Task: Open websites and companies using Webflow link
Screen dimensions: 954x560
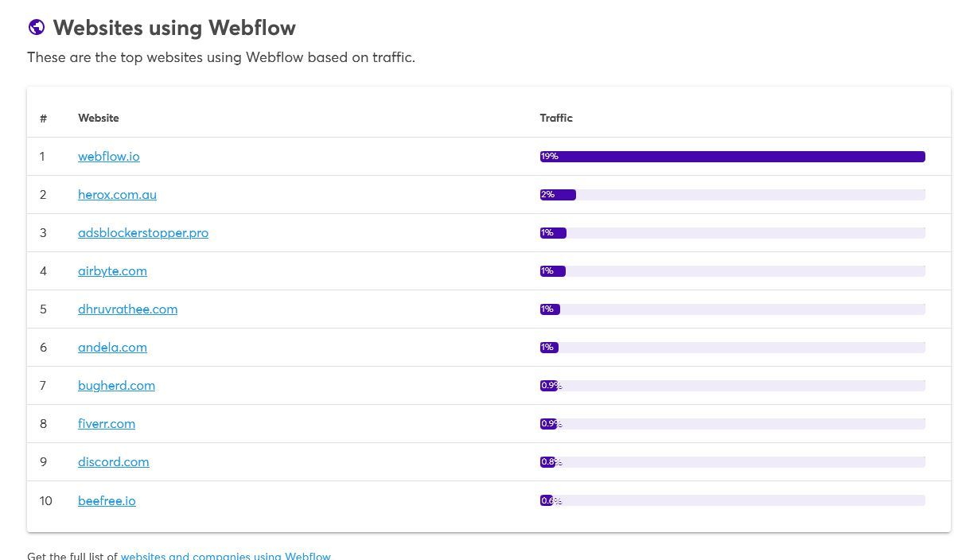Action: pyautogui.click(x=226, y=555)
